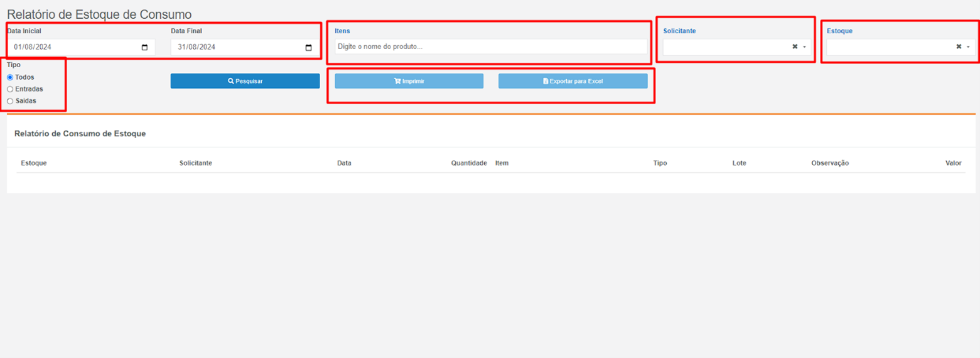Click the Pesquisar search button
980x358 pixels.
(245, 81)
